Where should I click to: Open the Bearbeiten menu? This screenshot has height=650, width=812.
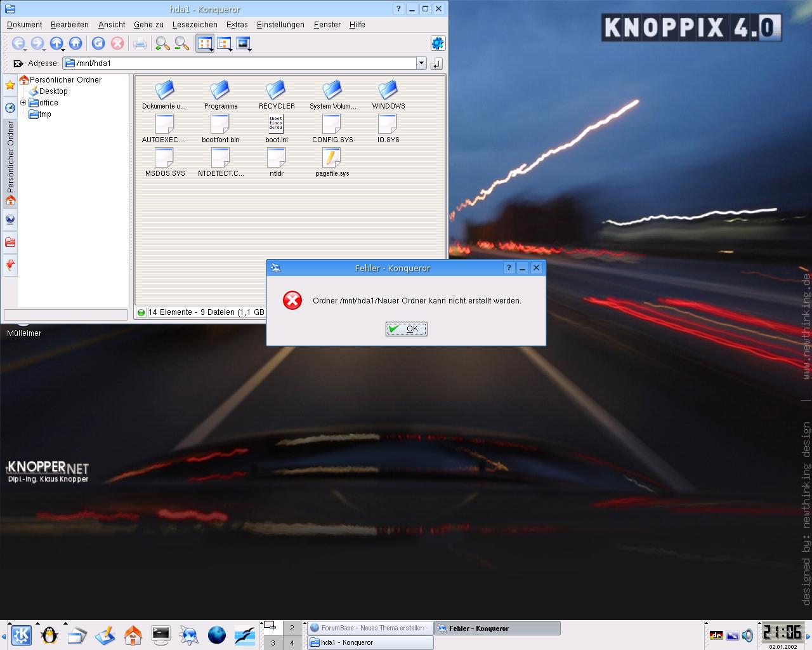coord(70,25)
